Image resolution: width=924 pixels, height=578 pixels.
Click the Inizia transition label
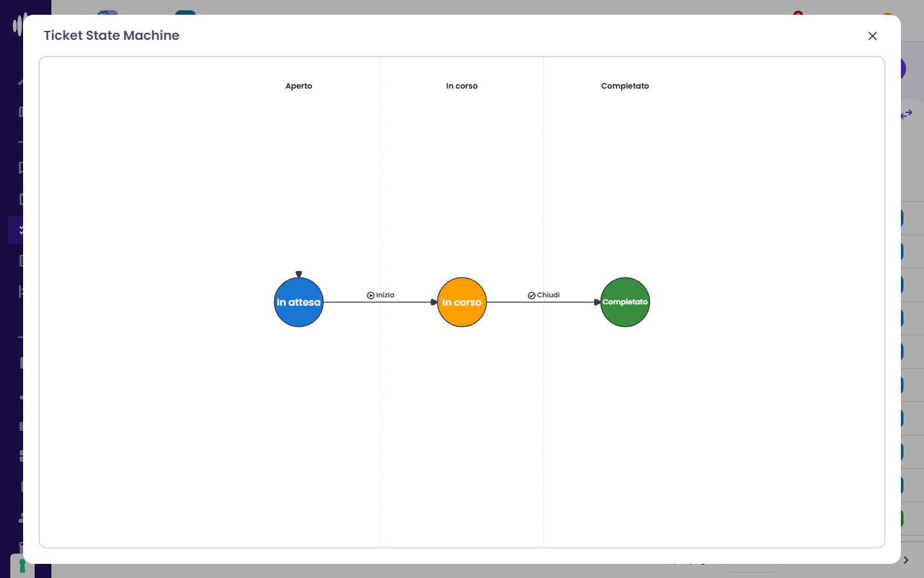click(x=385, y=295)
